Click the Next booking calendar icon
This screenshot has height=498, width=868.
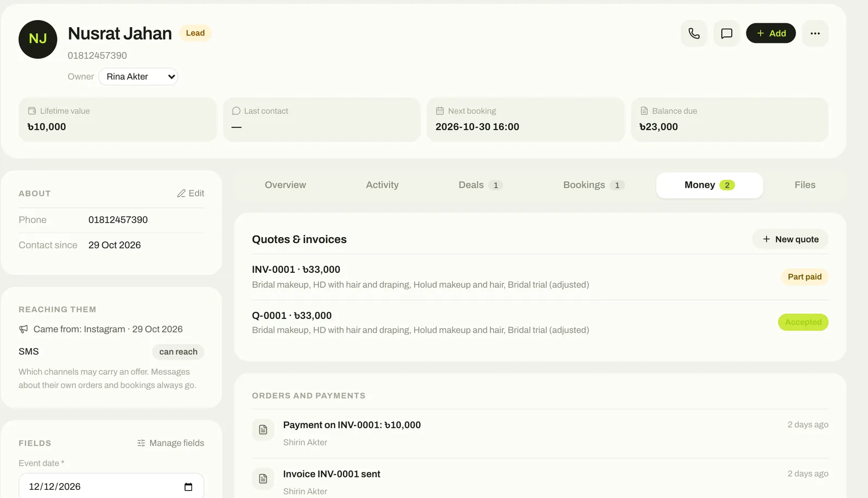pyautogui.click(x=440, y=111)
